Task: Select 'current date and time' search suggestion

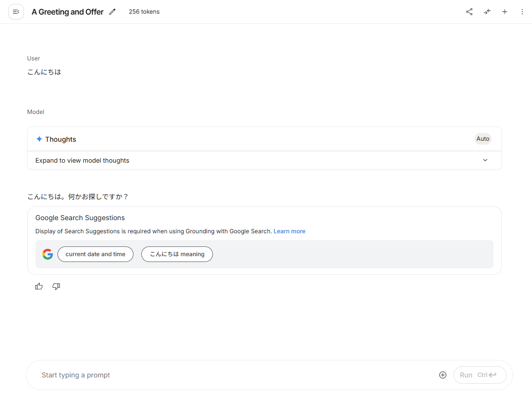Action: click(x=95, y=254)
